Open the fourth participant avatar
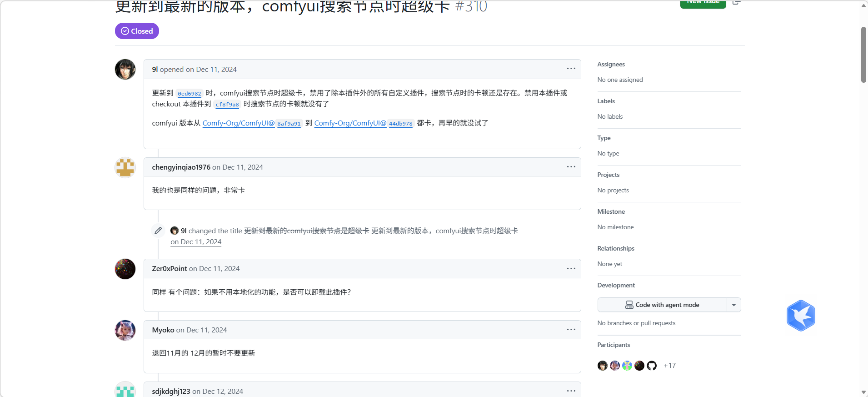868x397 pixels. point(639,366)
